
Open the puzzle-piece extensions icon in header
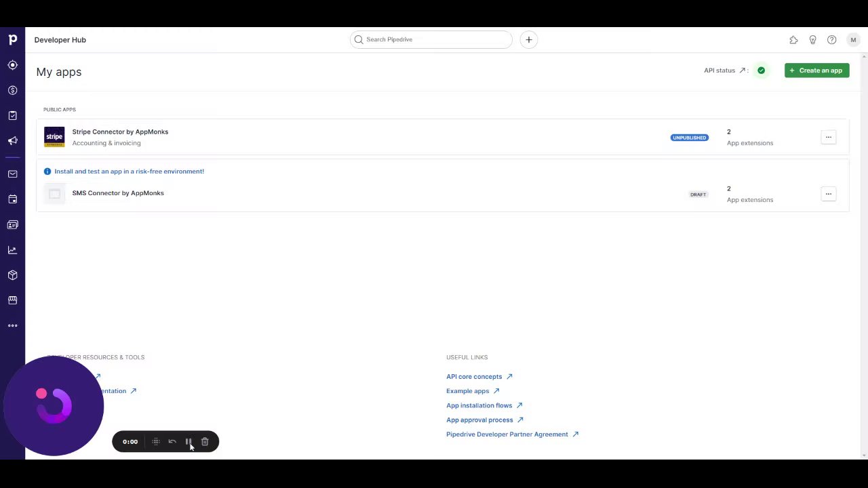tap(793, 40)
